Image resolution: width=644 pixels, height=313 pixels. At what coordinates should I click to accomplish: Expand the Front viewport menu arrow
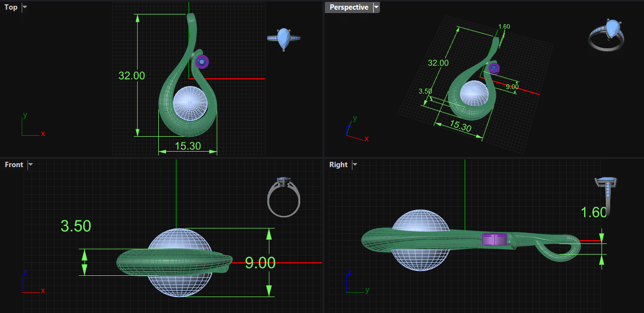point(30,165)
